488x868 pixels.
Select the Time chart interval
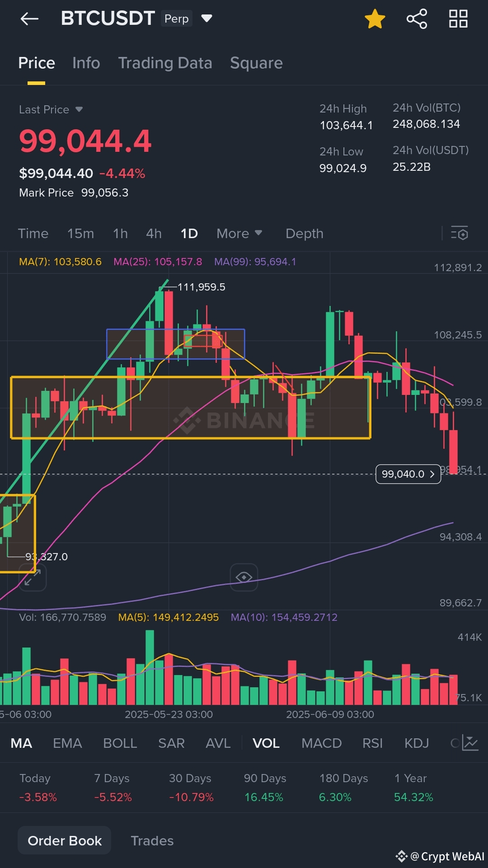click(33, 234)
